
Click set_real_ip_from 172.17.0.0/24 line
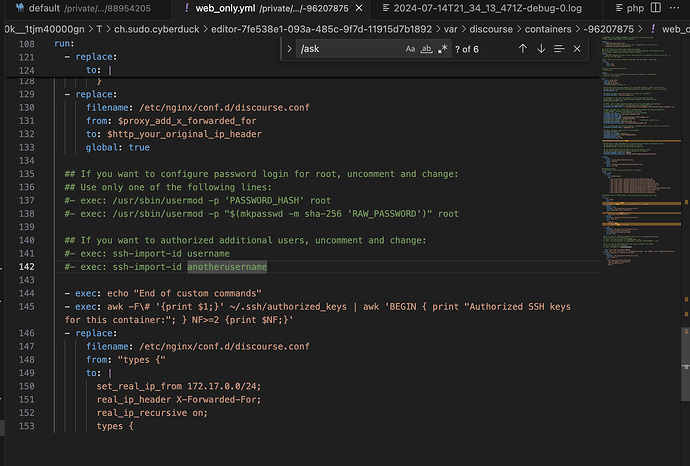[179, 386]
